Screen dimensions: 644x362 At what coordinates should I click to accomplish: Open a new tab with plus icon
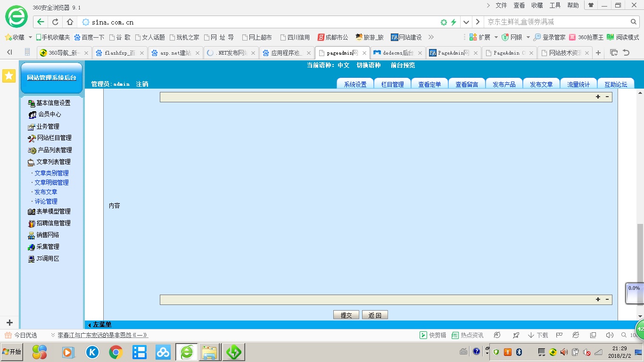pyautogui.click(x=598, y=53)
